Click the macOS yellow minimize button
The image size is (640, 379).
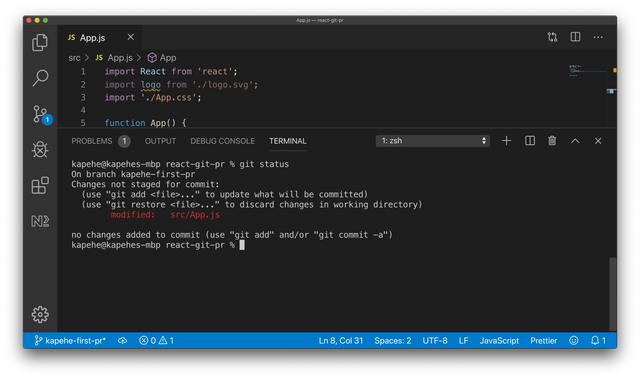37,20
